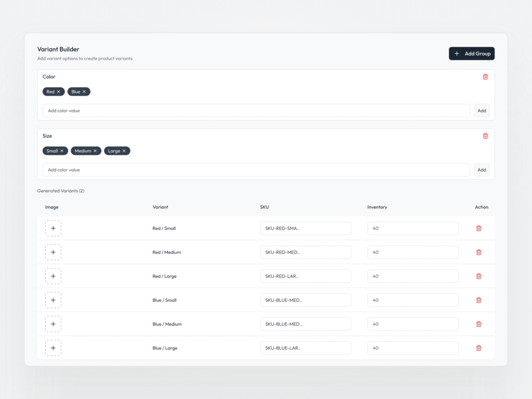This screenshot has width=532, height=399.
Task: Delete the Size variant group
Action: tap(485, 136)
